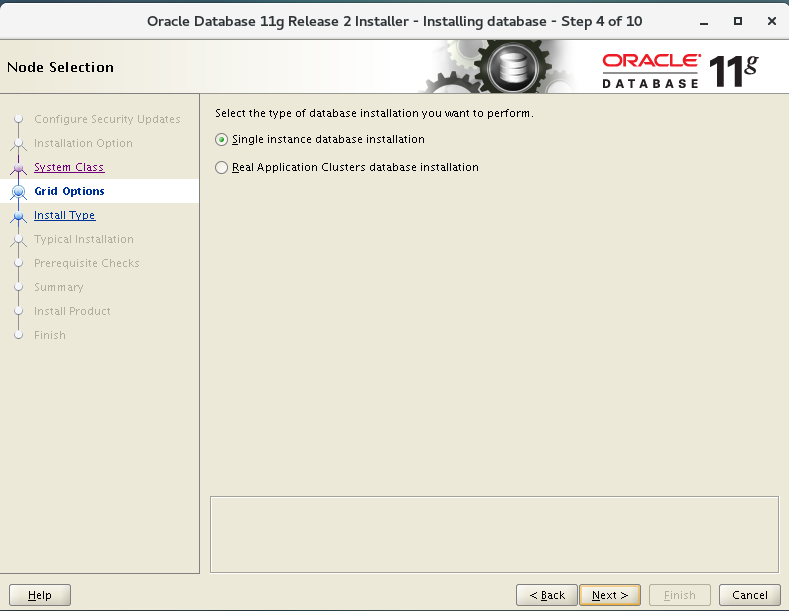Maximize the installer window

click(x=738, y=21)
